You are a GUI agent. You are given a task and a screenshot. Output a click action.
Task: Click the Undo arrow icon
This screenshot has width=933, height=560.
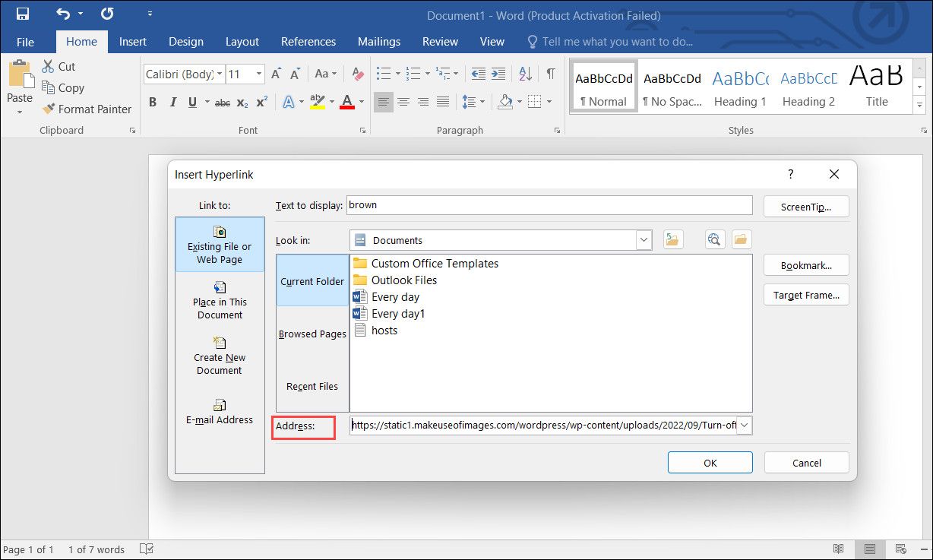[62, 14]
